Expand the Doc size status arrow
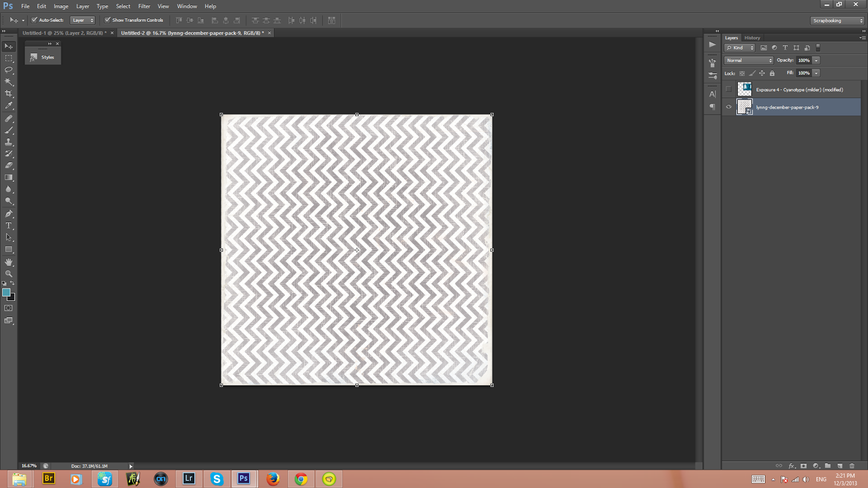 pyautogui.click(x=131, y=466)
